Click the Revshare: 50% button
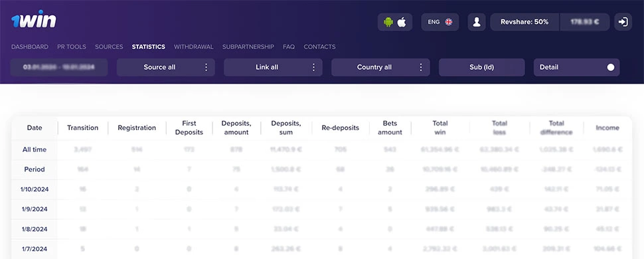The width and height of the screenshot is (644, 259). point(524,22)
